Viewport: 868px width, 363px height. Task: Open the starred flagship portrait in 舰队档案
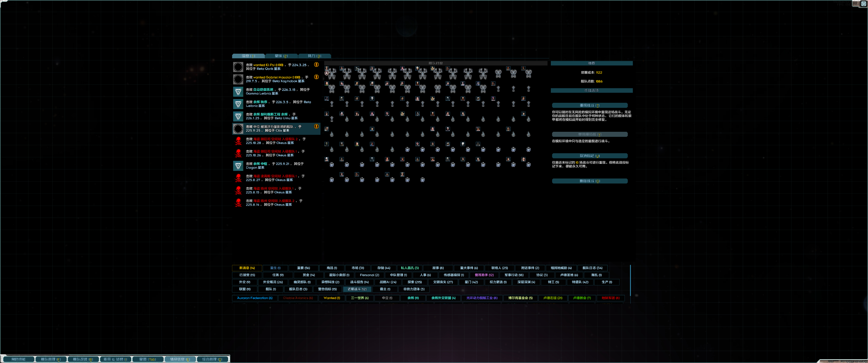pos(327,68)
